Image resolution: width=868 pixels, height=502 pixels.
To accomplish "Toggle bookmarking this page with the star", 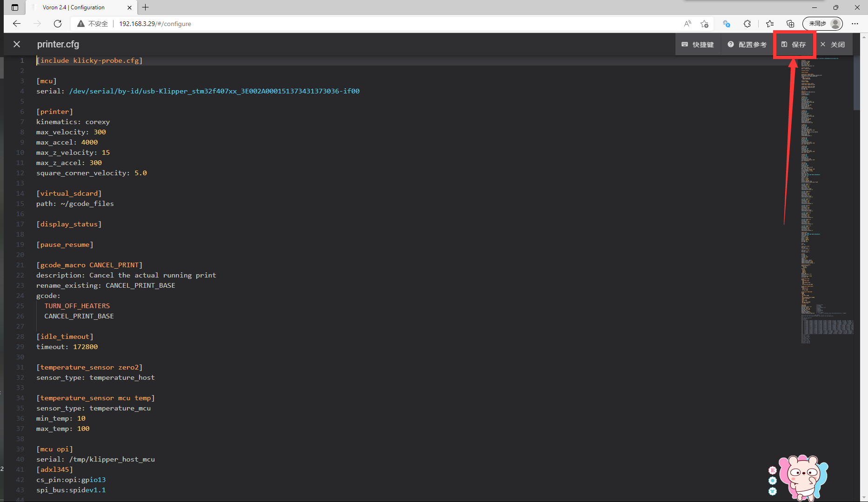I will point(704,24).
